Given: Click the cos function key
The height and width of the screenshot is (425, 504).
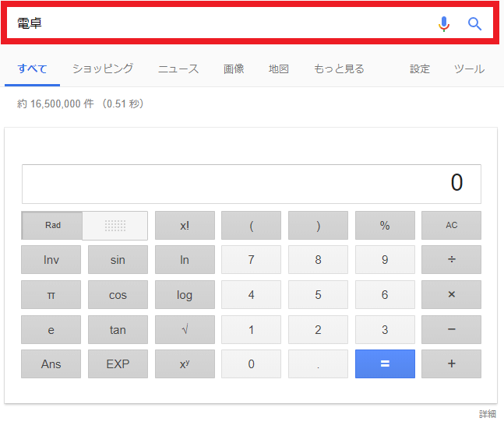Looking at the screenshot, I should point(118,294).
